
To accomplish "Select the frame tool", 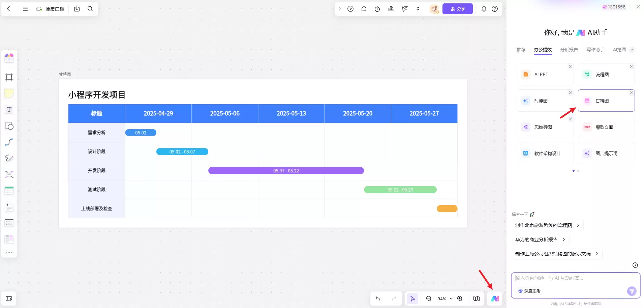I will tap(9, 77).
